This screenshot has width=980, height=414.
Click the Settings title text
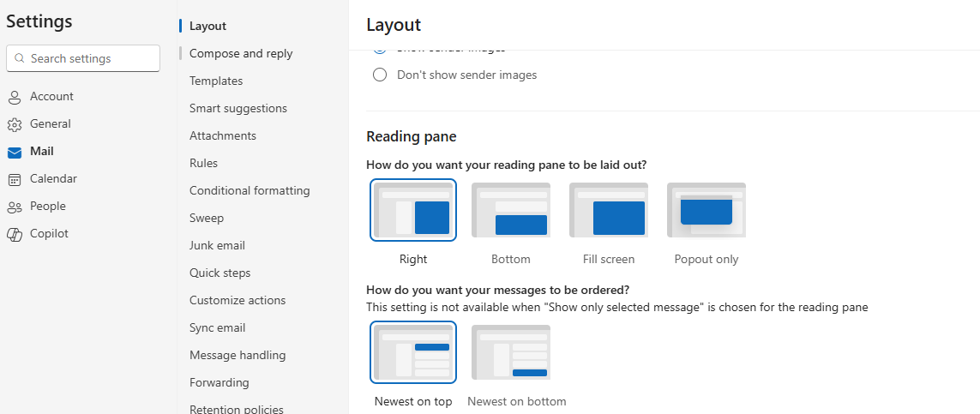coord(39,21)
